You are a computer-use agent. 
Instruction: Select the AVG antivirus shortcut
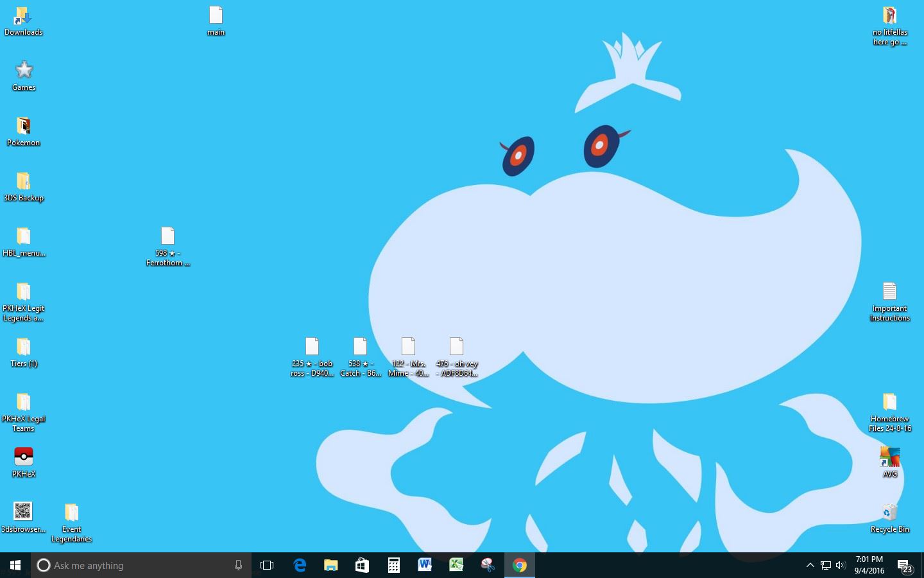890,463
